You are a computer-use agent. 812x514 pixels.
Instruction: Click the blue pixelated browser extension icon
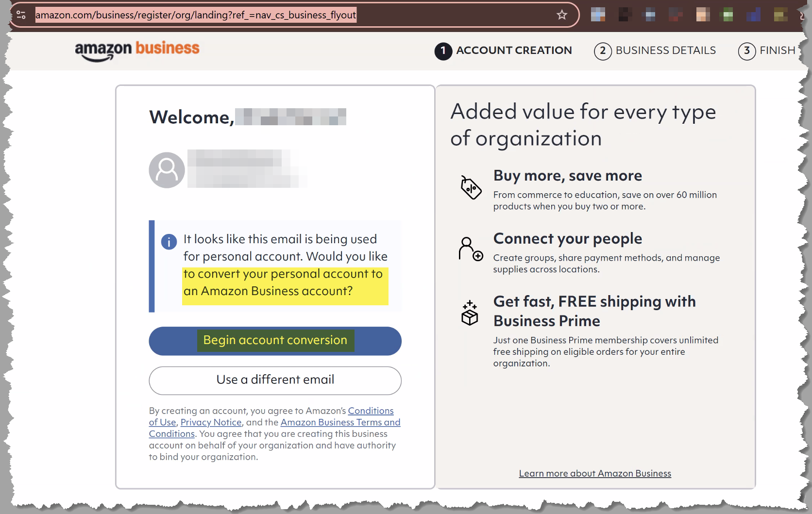click(753, 15)
